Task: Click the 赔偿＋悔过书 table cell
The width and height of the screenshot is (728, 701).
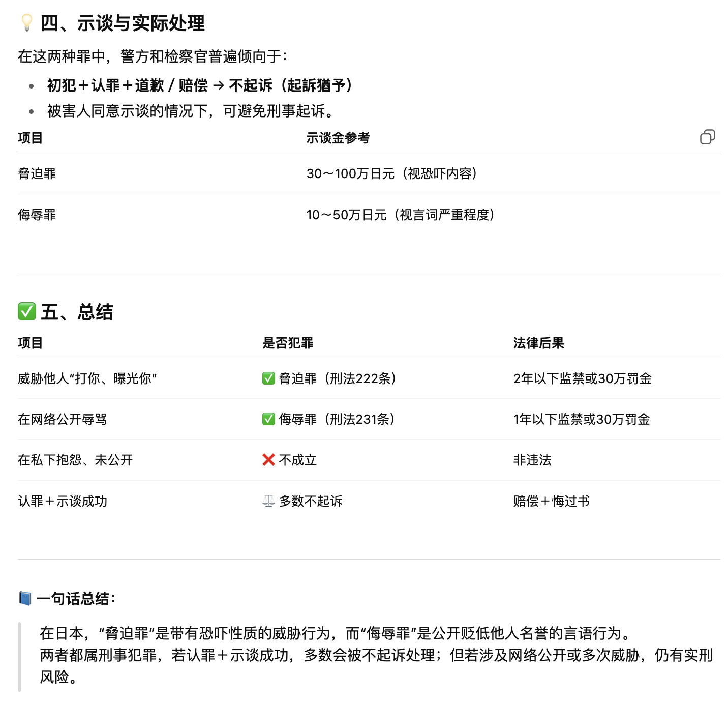Action: coord(551,501)
